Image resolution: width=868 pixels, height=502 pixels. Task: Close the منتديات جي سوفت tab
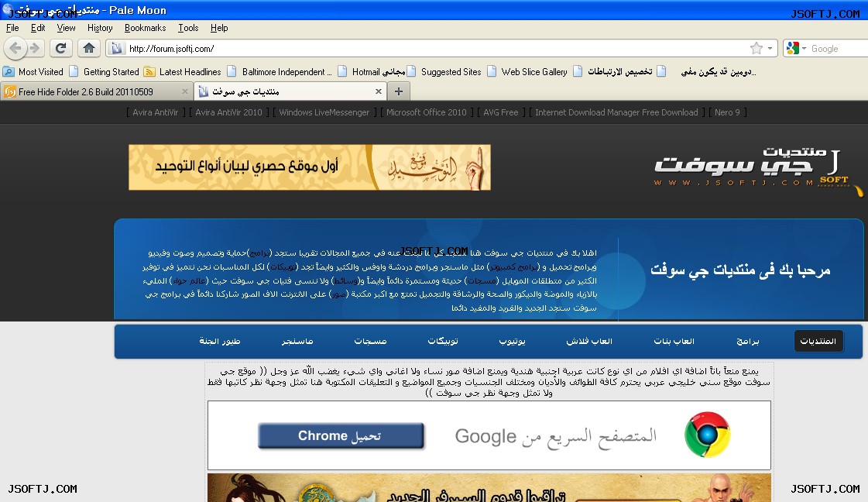tap(379, 91)
